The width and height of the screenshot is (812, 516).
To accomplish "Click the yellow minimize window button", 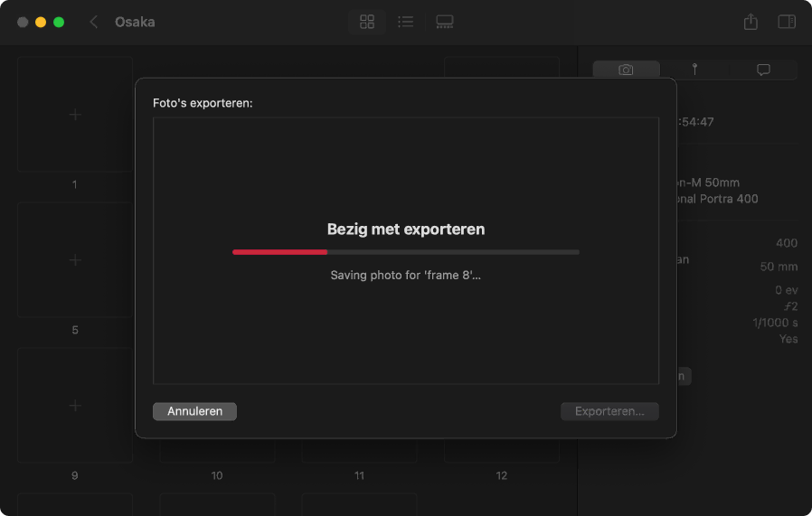I will [41, 22].
